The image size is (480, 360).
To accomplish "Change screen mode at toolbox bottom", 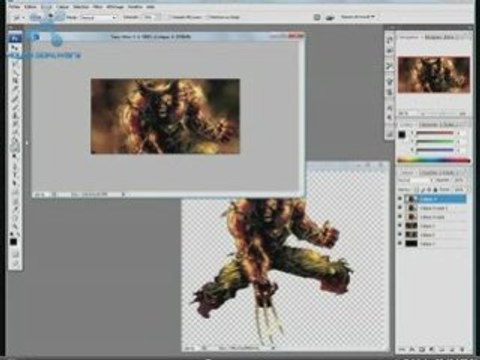I will pyautogui.click(x=15, y=263).
